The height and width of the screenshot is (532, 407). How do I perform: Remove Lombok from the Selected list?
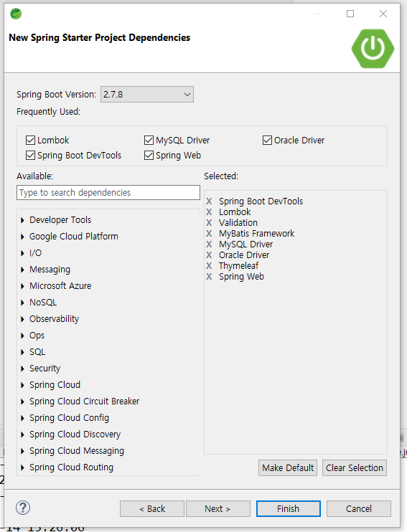click(209, 212)
